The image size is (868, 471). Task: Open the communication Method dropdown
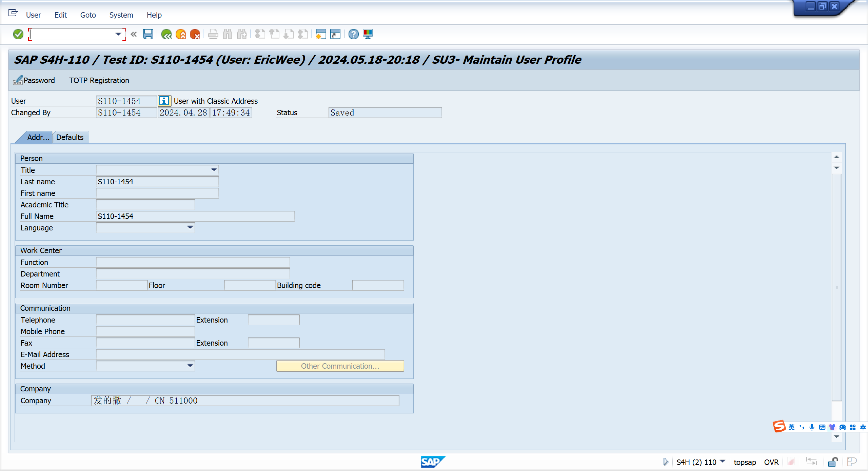pos(190,366)
